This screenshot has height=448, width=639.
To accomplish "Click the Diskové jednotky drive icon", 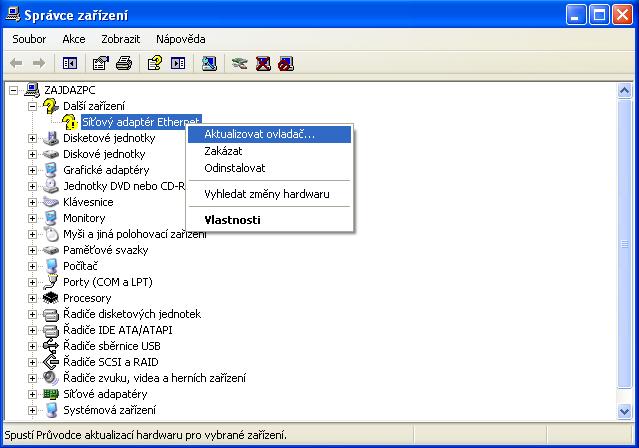I will (51, 154).
